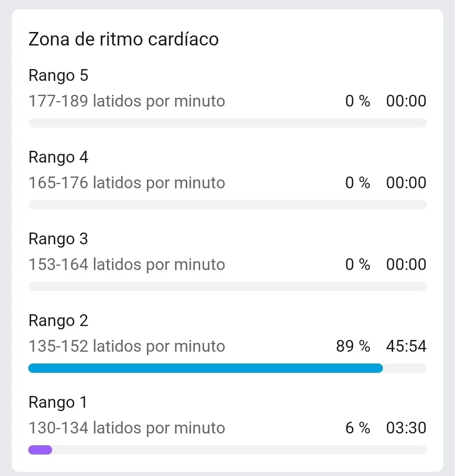Viewport: 455px width, 476px height.
Task: Select the Rango 3 label
Action: (x=58, y=239)
